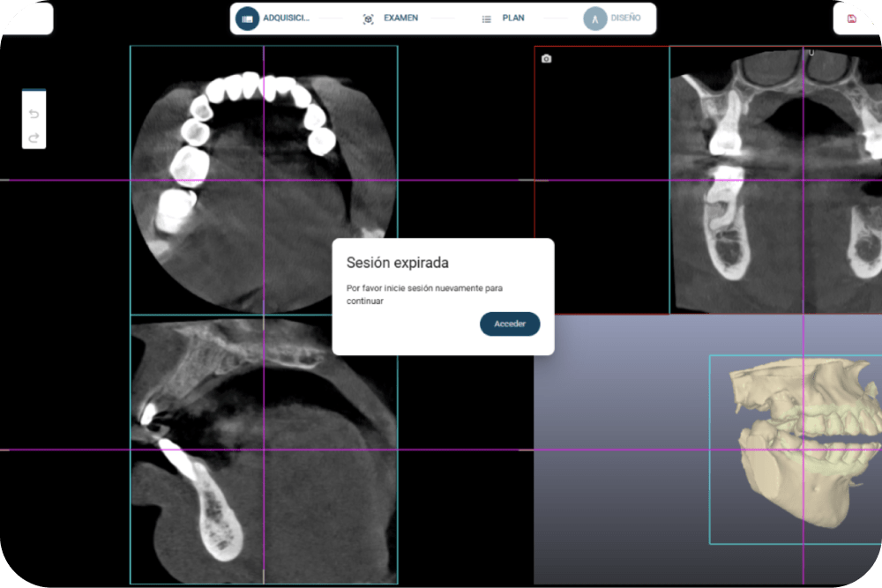The width and height of the screenshot is (882, 588).
Task: Click the sagittal CT slice view
Action: (264, 450)
